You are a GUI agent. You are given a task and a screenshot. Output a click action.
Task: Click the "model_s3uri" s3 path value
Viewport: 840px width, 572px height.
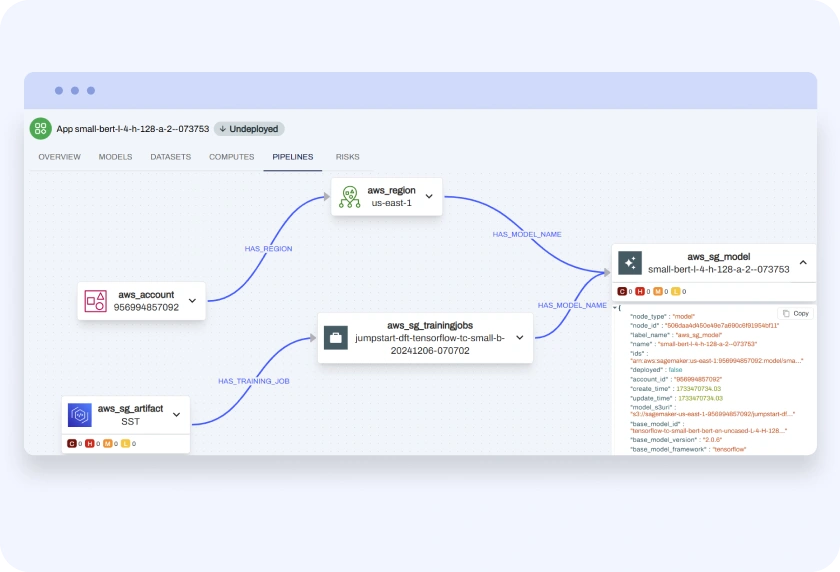tap(713, 414)
